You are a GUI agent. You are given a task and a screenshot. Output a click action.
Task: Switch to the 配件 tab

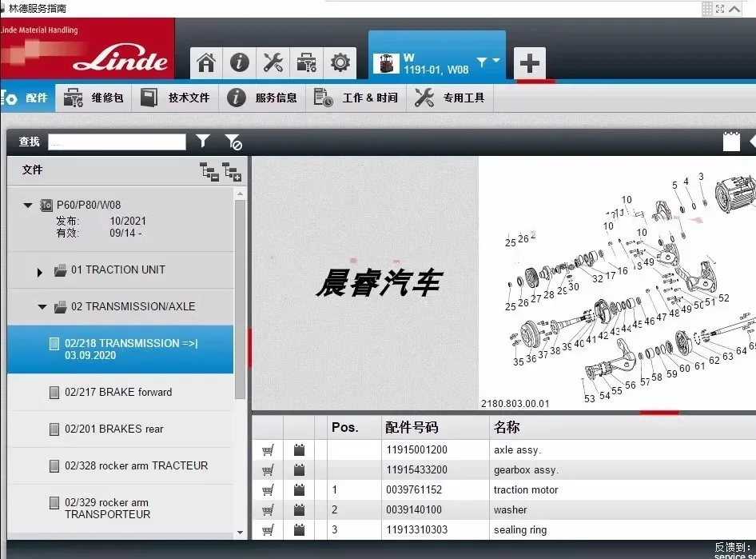pos(27,98)
